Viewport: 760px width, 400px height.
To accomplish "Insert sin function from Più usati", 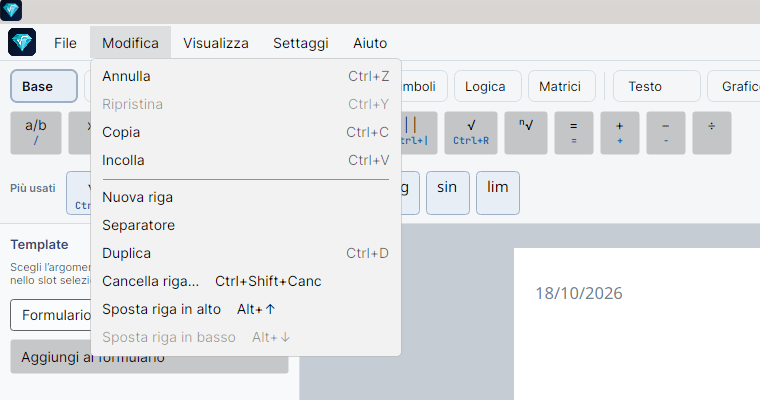I will click(x=447, y=192).
